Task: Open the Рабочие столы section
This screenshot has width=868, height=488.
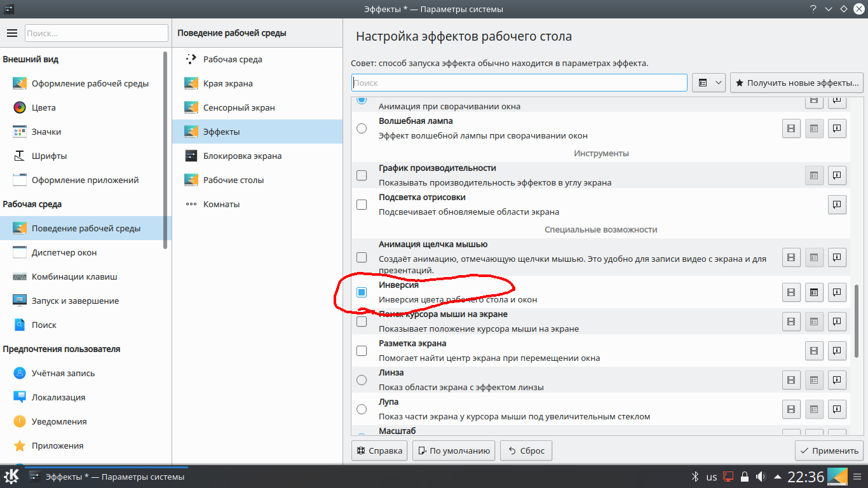Action: pos(257,180)
